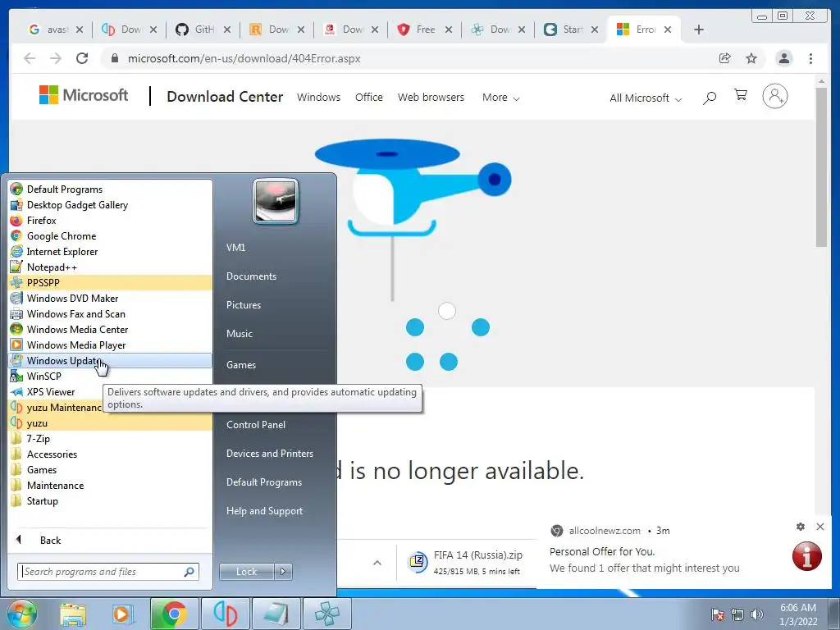Bookmark this page with the star icon

pyautogui.click(x=751, y=58)
